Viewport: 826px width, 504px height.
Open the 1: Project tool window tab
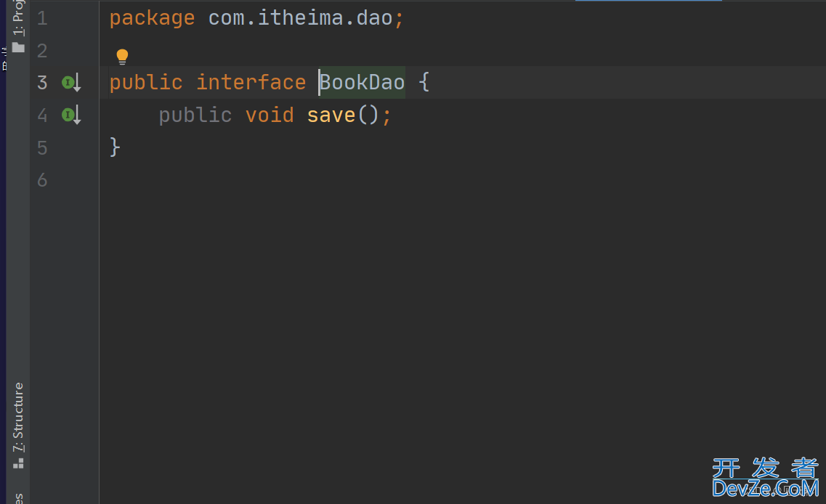(18, 18)
